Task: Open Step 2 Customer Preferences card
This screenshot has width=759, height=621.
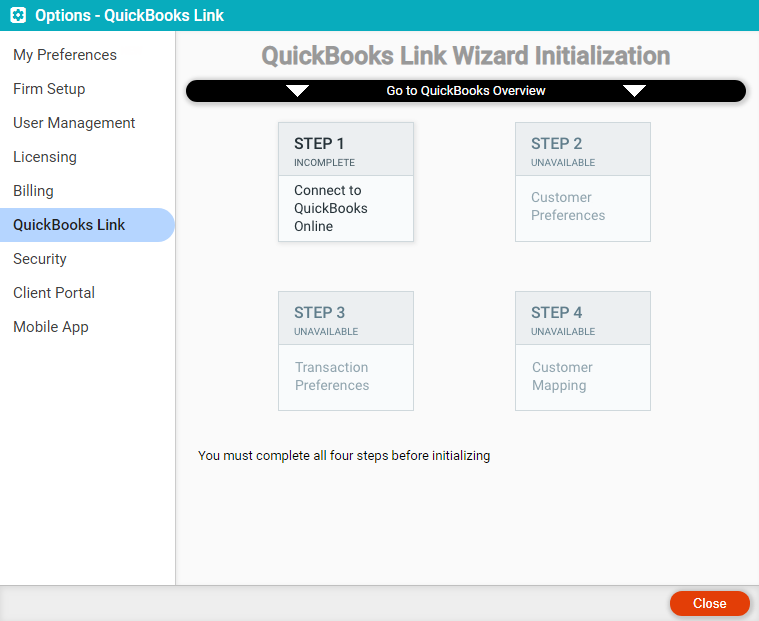Action: coord(583,182)
